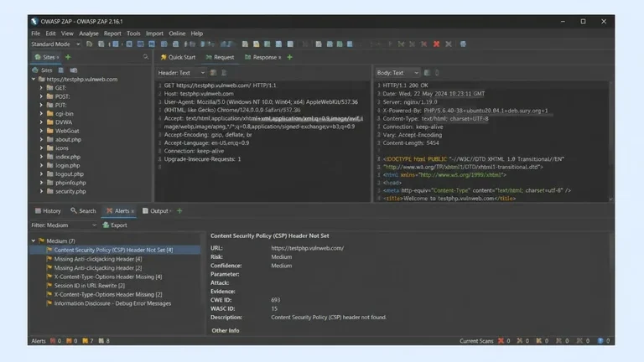644x362 pixels.
Task: Expand the DVWA folder node
Action: click(41, 122)
